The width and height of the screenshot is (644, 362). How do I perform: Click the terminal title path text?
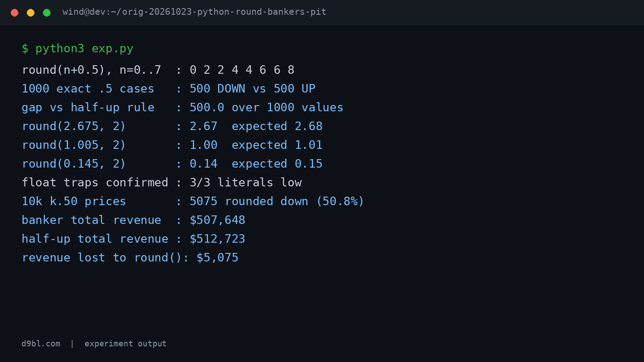[x=195, y=12]
